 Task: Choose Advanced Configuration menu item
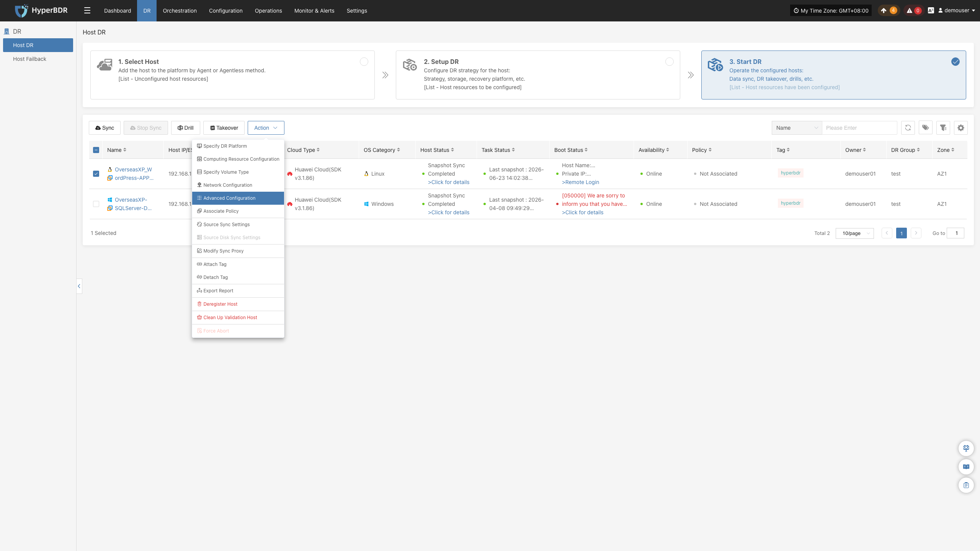(x=238, y=198)
